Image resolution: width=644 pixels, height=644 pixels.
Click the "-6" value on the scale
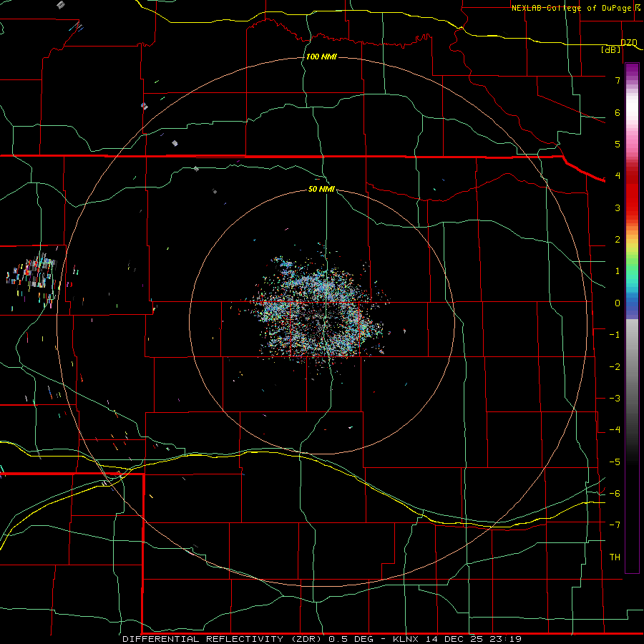[x=615, y=494]
